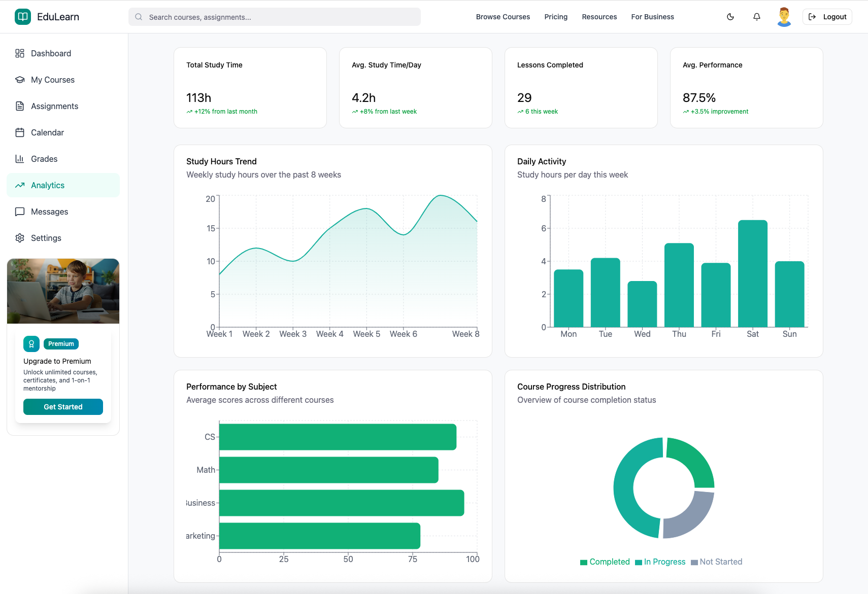Open the user profile avatar
868x594 pixels.
tap(784, 17)
